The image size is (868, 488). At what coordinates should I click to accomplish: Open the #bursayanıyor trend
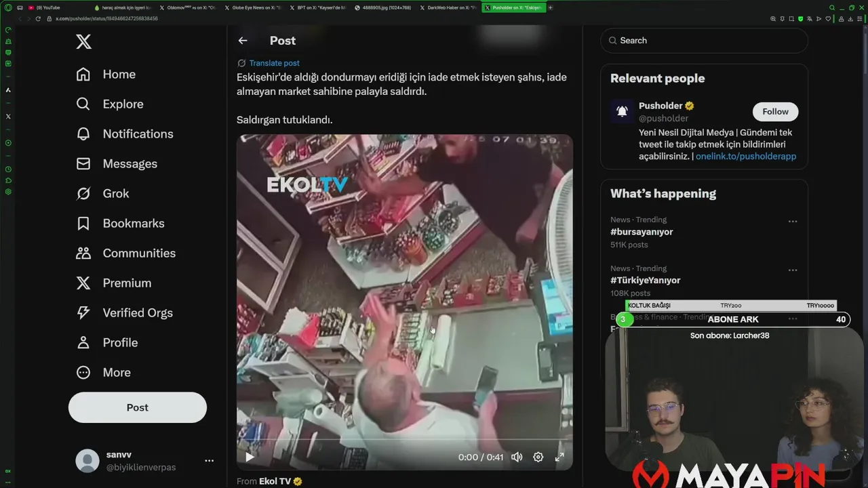pos(642,232)
